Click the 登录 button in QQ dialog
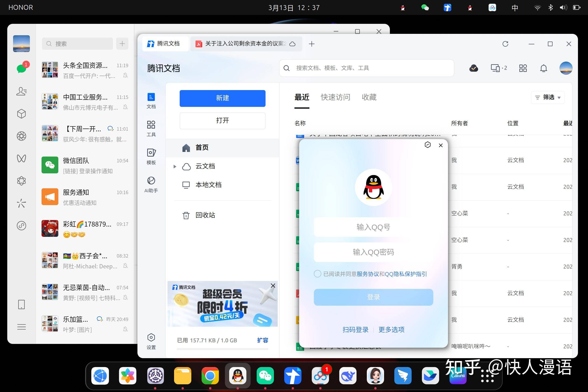The height and width of the screenshot is (392, 588). 373,297
